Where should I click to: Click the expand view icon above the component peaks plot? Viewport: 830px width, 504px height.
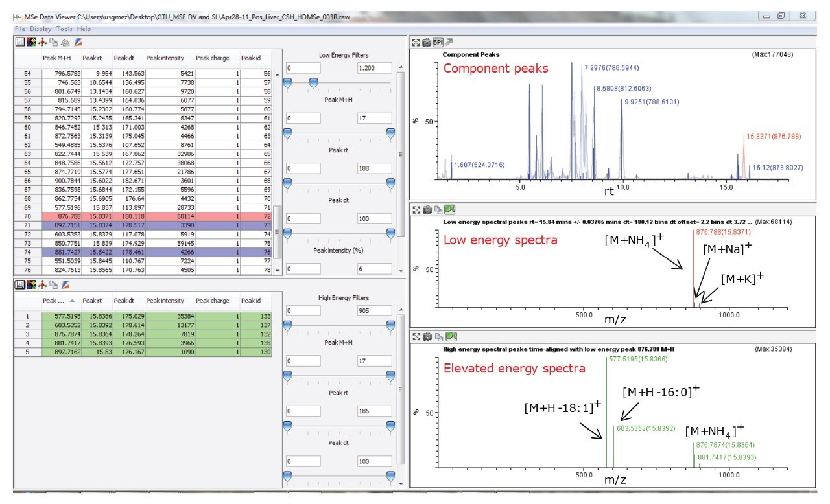point(416,41)
